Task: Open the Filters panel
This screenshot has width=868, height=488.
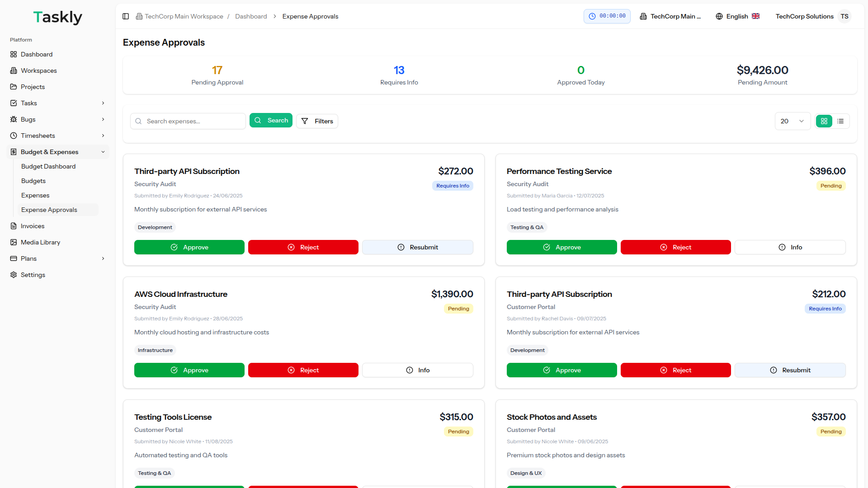Action: pos(317,121)
